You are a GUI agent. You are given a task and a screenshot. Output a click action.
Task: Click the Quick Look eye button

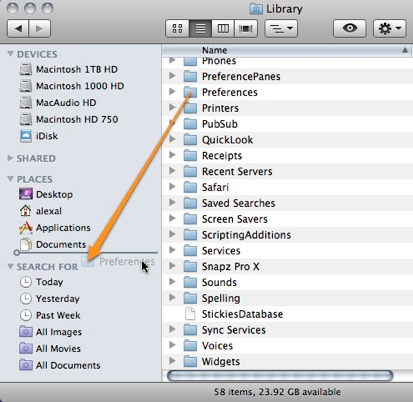pyautogui.click(x=350, y=28)
